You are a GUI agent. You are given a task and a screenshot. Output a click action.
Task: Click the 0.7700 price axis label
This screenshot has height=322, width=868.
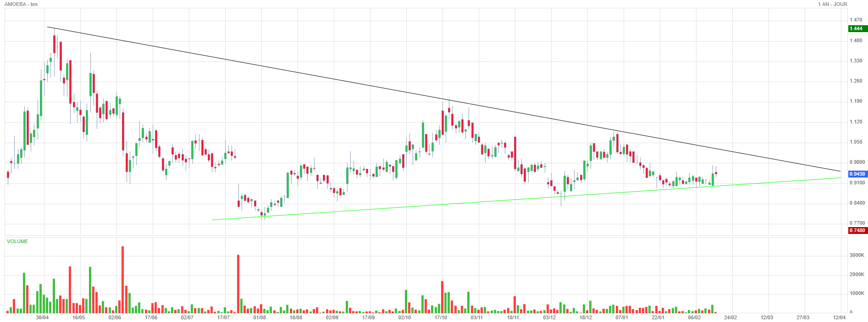click(x=857, y=223)
